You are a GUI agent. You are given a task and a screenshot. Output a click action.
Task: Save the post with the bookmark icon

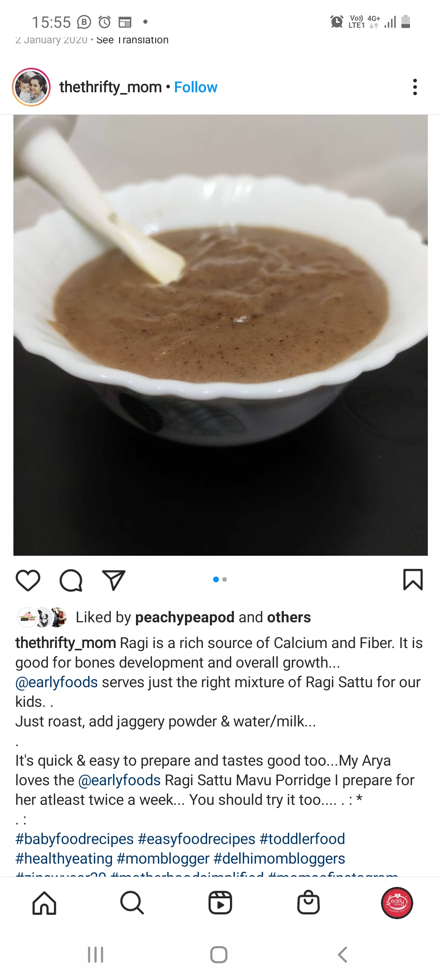pyautogui.click(x=413, y=579)
